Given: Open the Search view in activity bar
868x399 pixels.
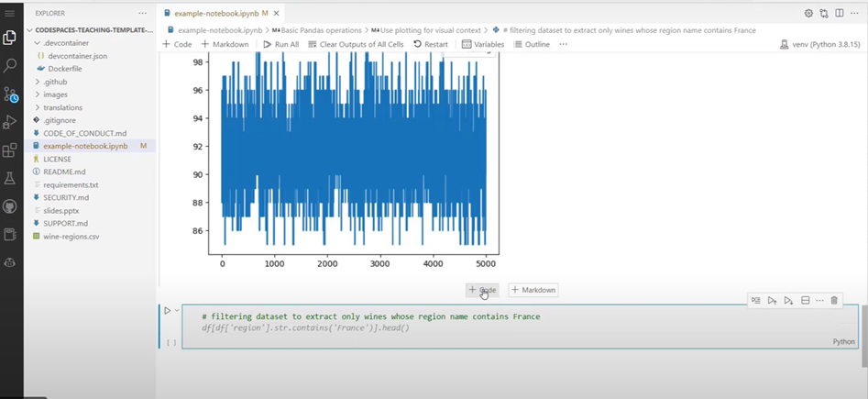Looking at the screenshot, I should coord(9,66).
